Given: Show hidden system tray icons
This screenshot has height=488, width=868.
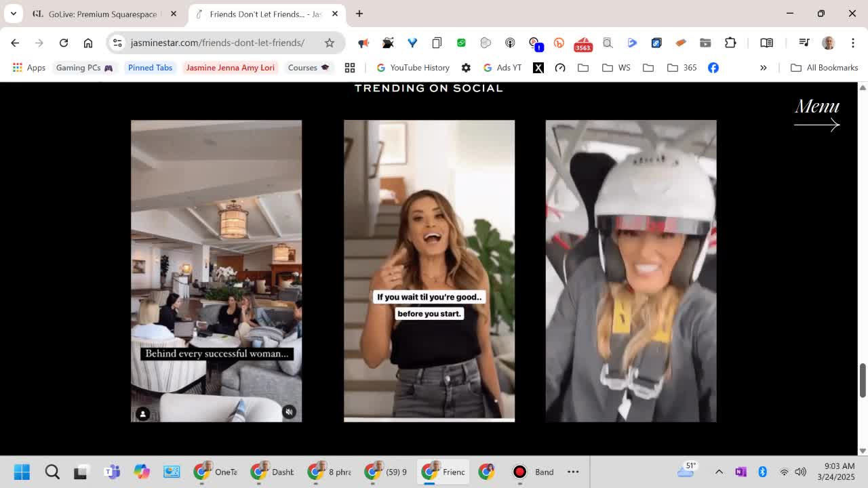Looking at the screenshot, I should click(719, 472).
